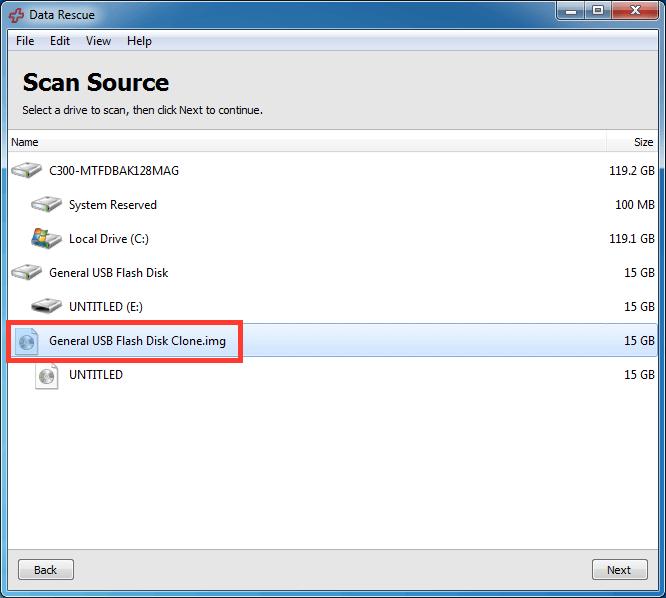Open the Help menu

(139, 41)
